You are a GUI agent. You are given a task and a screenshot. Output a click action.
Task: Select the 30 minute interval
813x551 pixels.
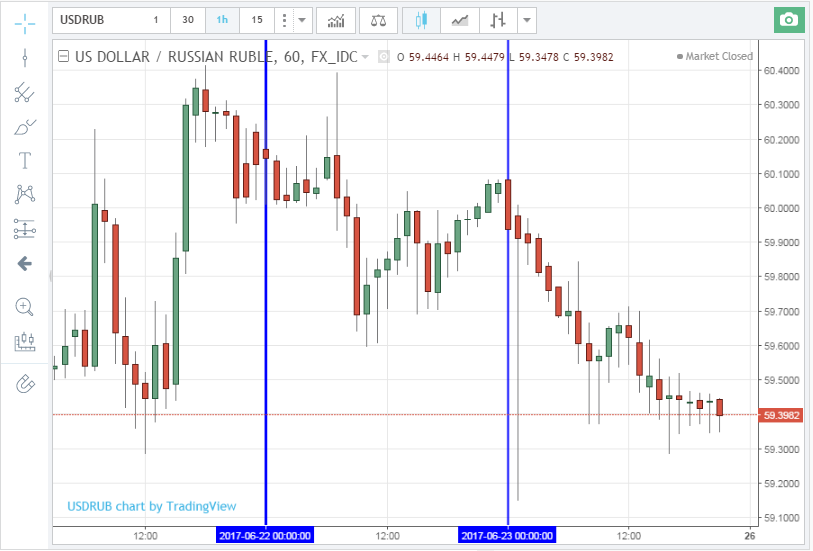(188, 20)
